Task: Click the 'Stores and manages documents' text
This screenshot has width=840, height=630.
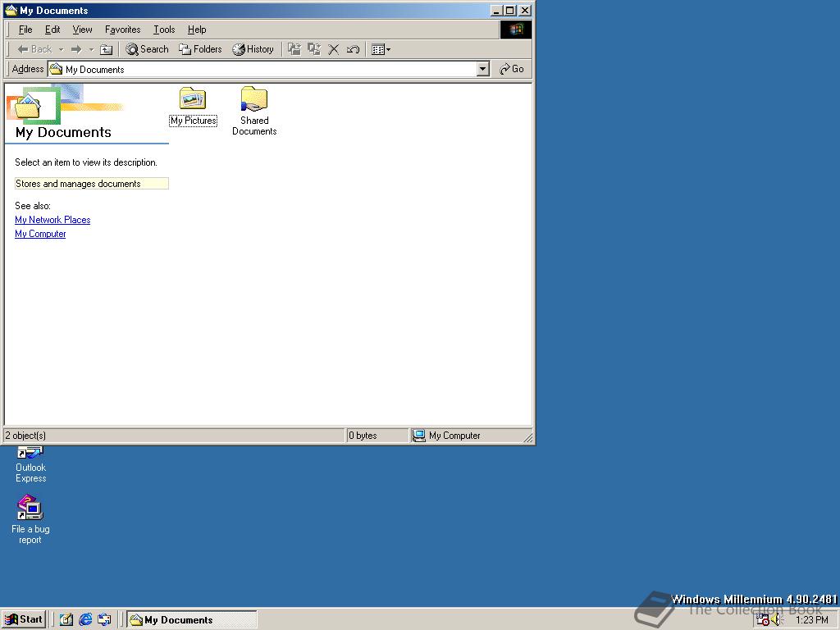Action: (78, 184)
